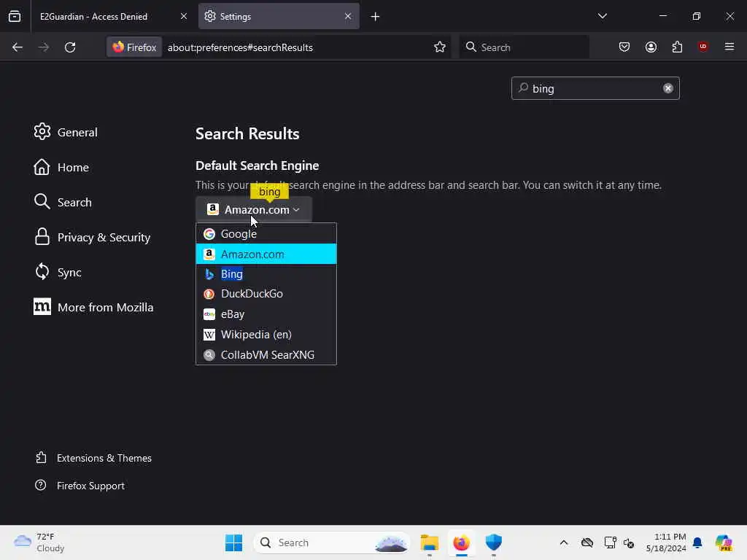The width and height of the screenshot is (747, 560).
Task: Choose CollabVM SearXNG from the dropdown list
Action: coord(266,355)
